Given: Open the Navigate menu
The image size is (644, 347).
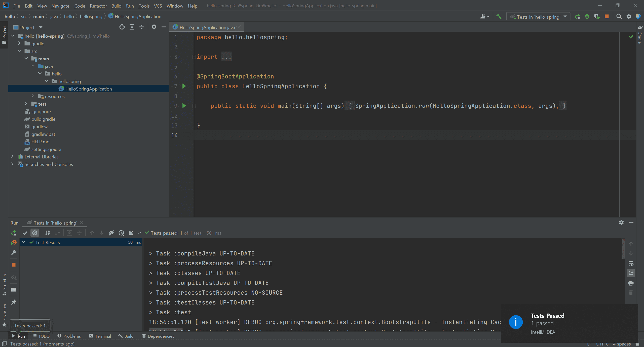Looking at the screenshot, I should [60, 6].
